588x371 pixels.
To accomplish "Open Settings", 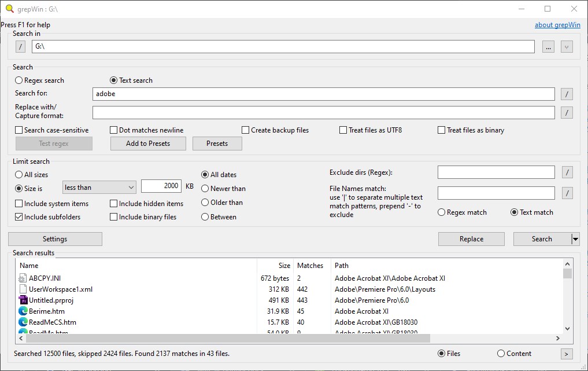I will tap(55, 239).
